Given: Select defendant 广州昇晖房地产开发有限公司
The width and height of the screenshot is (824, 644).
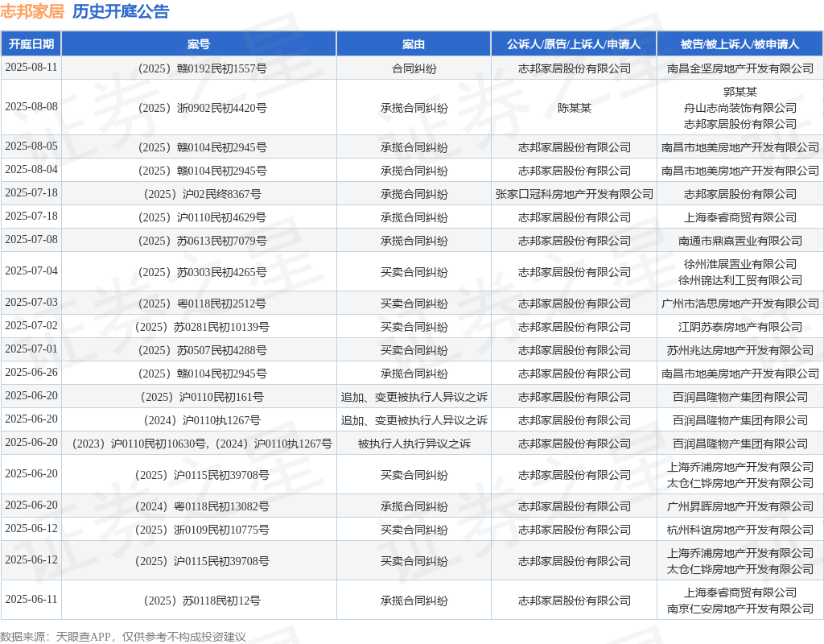Looking at the screenshot, I should tap(740, 506).
